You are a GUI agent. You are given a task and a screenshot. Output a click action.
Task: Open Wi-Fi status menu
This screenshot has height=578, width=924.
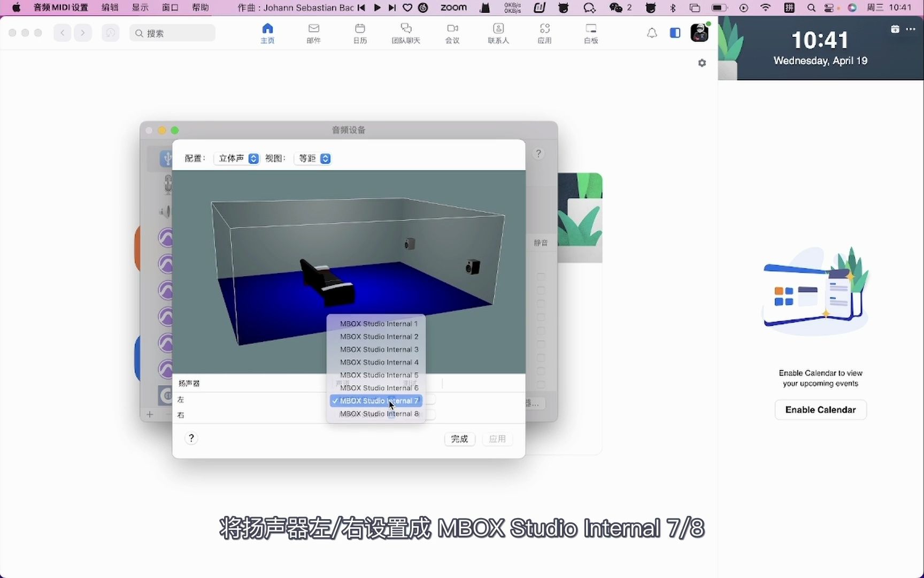[766, 7]
